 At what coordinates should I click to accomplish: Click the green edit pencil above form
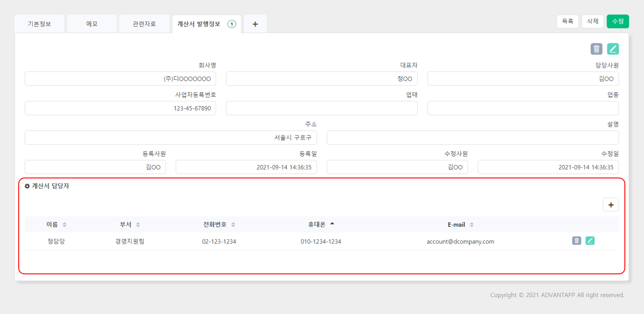[613, 49]
